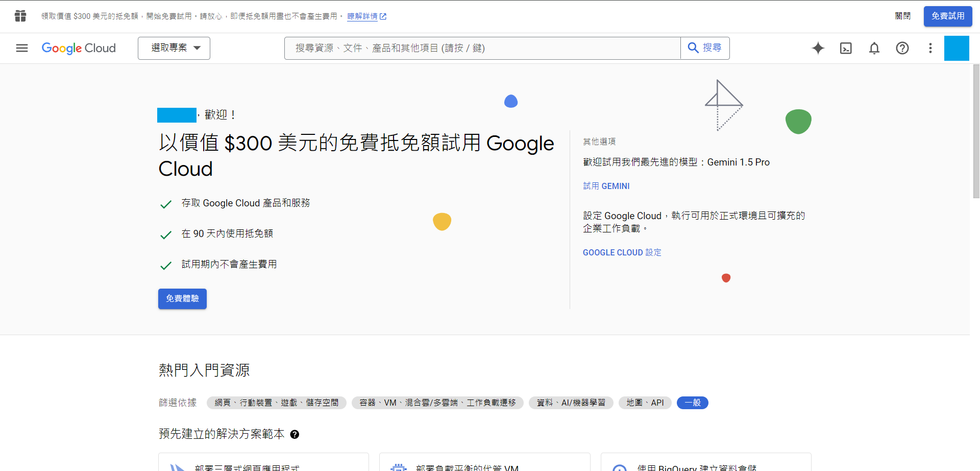Select the 一般 filter chip

[693, 403]
